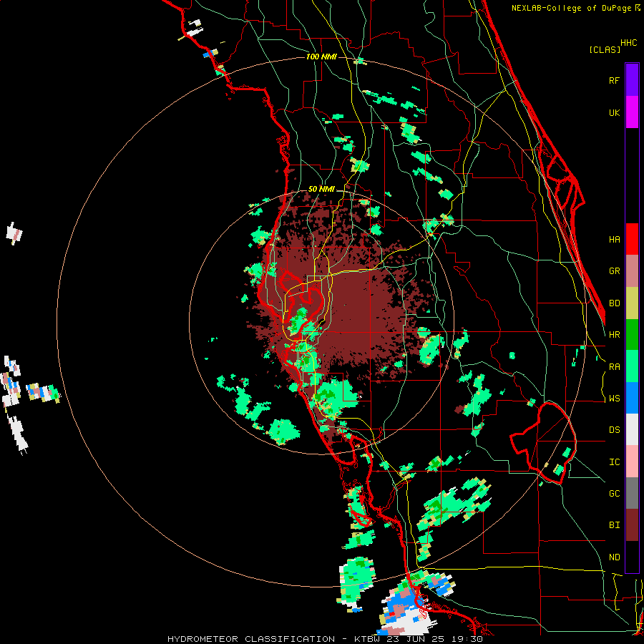Click the "GC" legend label
644x644 pixels.
pyautogui.click(x=614, y=493)
